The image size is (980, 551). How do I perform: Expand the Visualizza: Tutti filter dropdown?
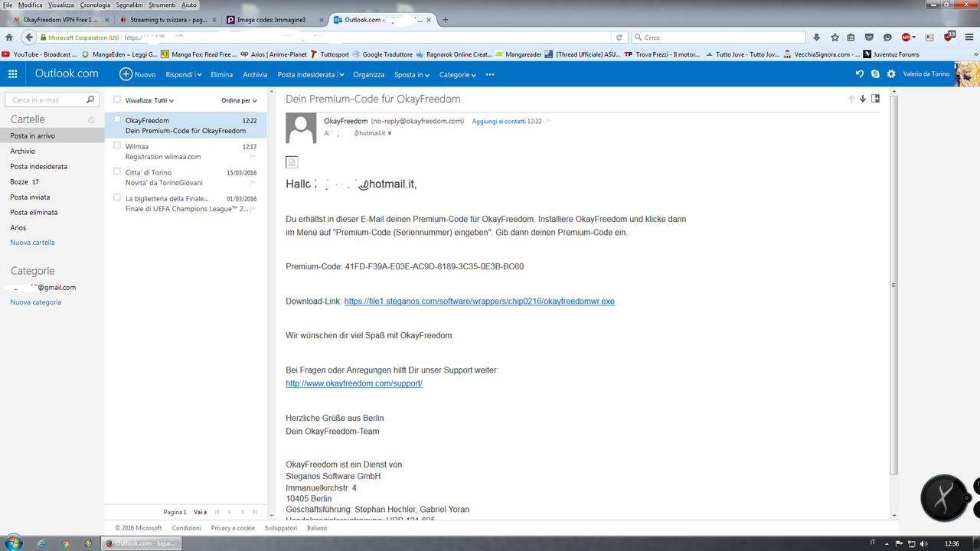coord(150,100)
